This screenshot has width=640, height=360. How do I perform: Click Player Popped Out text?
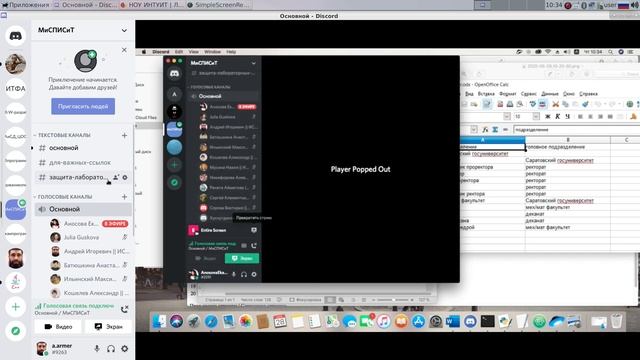[360, 169]
